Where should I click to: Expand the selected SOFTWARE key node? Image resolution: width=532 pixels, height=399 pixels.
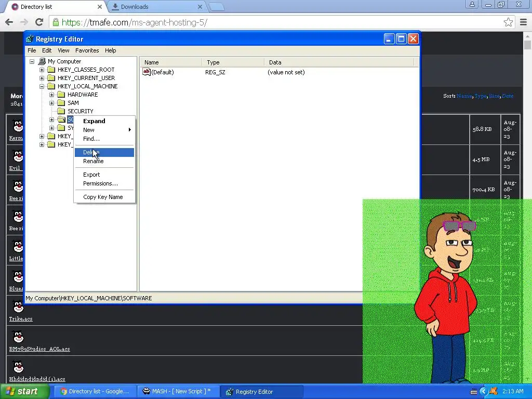point(51,120)
